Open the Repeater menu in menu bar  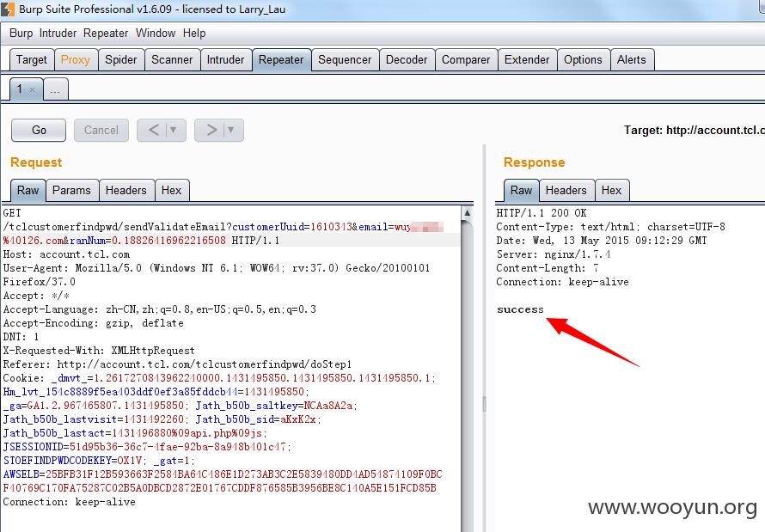coord(106,34)
